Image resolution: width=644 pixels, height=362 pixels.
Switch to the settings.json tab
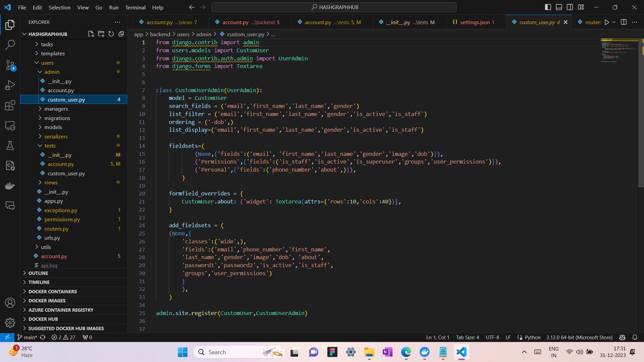point(474,22)
